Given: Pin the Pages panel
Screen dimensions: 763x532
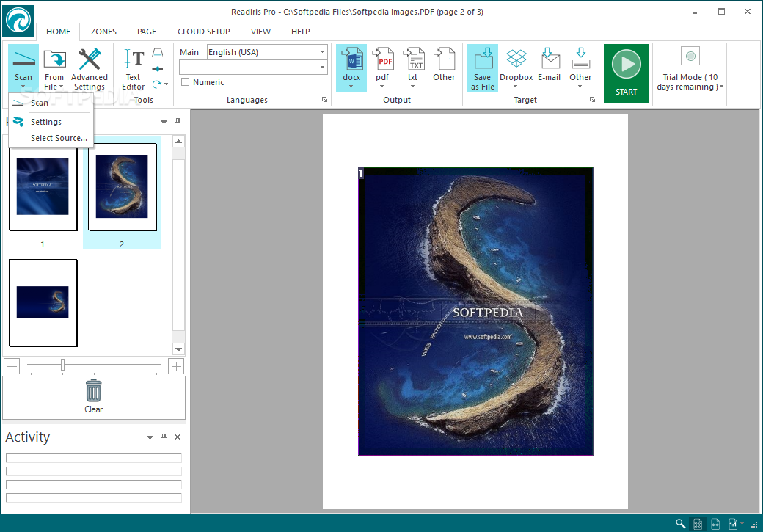Looking at the screenshot, I should click(x=178, y=121).
